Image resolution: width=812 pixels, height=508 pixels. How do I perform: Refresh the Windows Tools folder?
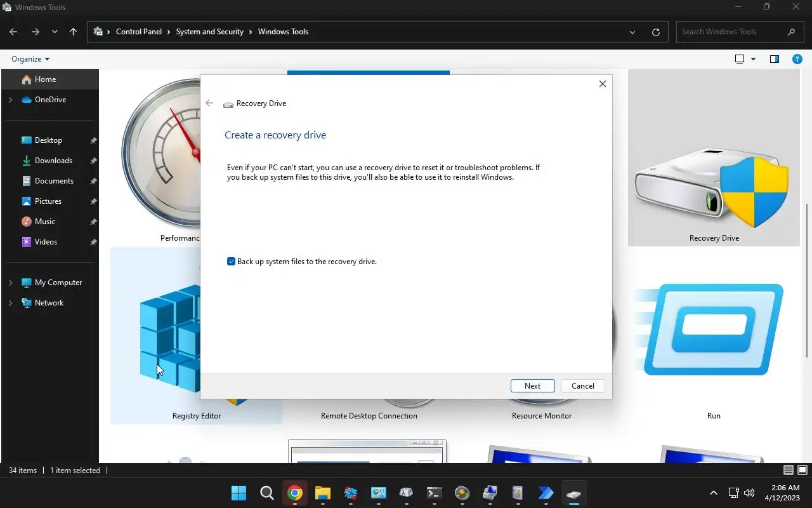click(x=656, y=32)
